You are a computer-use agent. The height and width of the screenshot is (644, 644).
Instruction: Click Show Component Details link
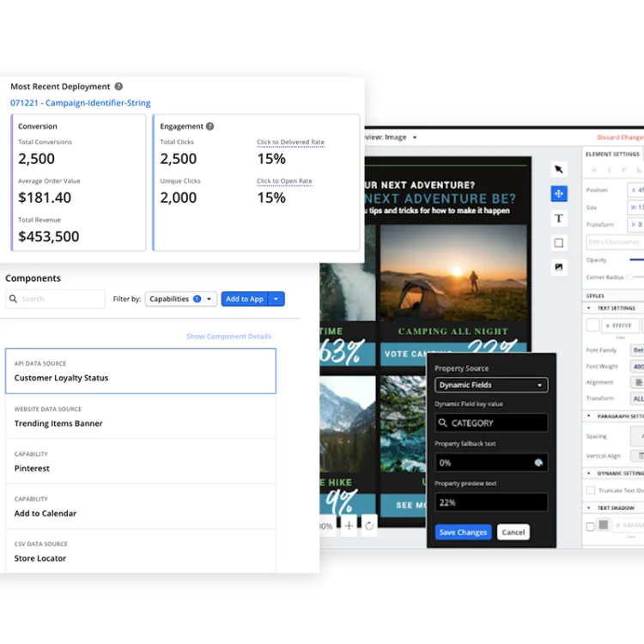[228, 336]
